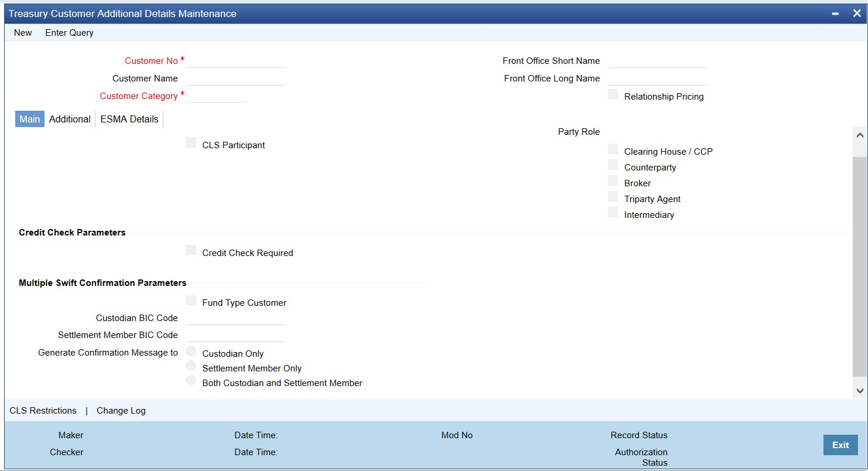This screenshot has width=868, height=471.
Task: Open the CLS Restrictions link
Action: (43, 411)
